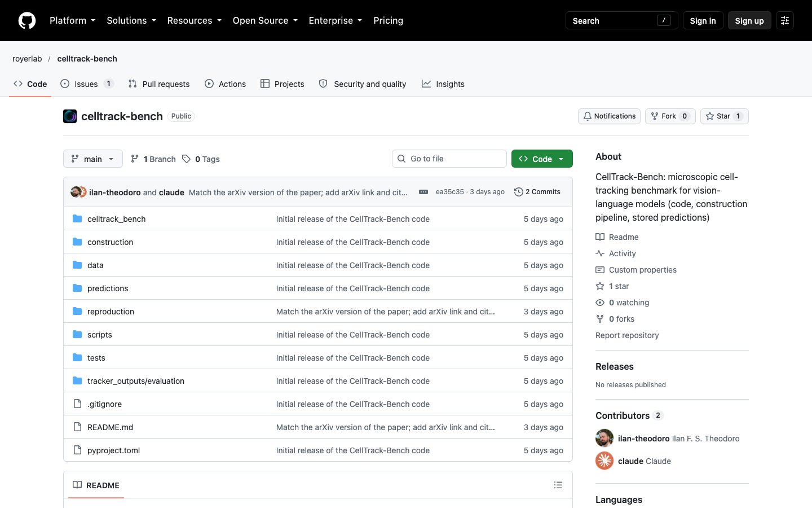Image resolution: width=812 pixels, height=508 pixels.
Task: Open 2 Commits history
Action: point(537,192)
